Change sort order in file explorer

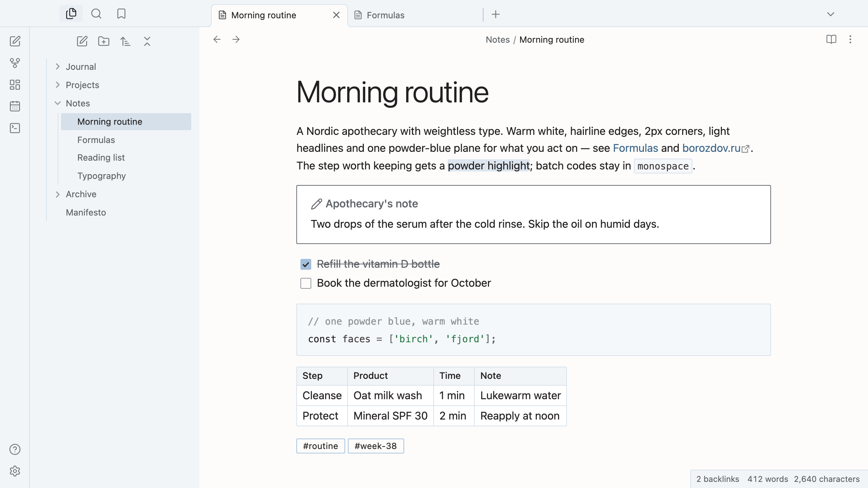(125, 41)
